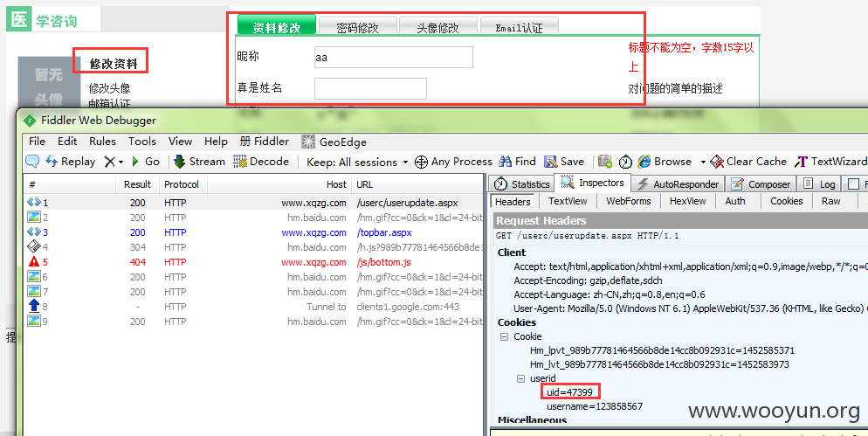Switch to the Inspectors tab
The height and width of the screenshot is (436, 868).
593,183
